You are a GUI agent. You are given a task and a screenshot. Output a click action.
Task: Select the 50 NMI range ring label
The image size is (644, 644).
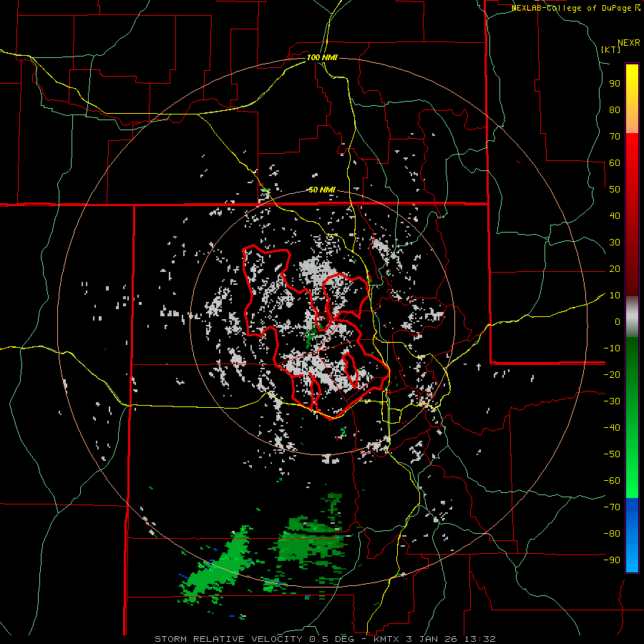click(x=322, y=190)
